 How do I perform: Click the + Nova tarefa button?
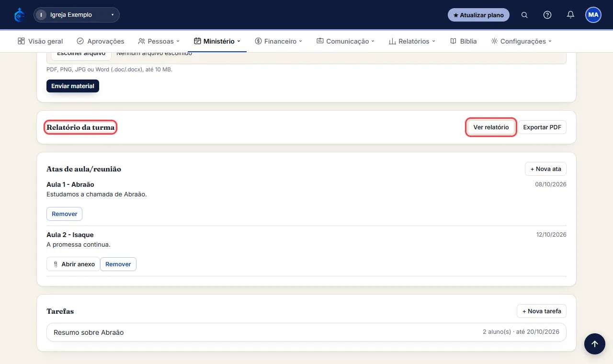click(542, 311)
